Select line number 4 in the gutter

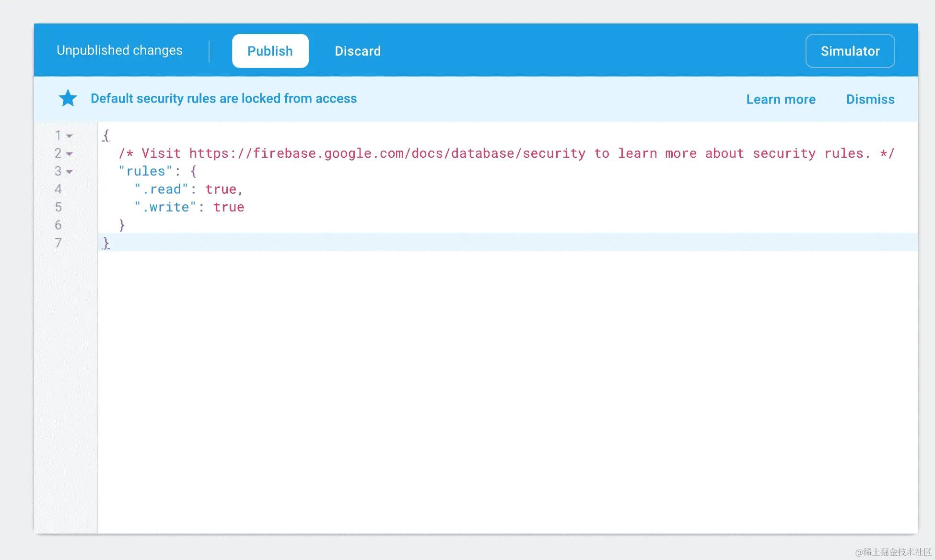point(58,189)
